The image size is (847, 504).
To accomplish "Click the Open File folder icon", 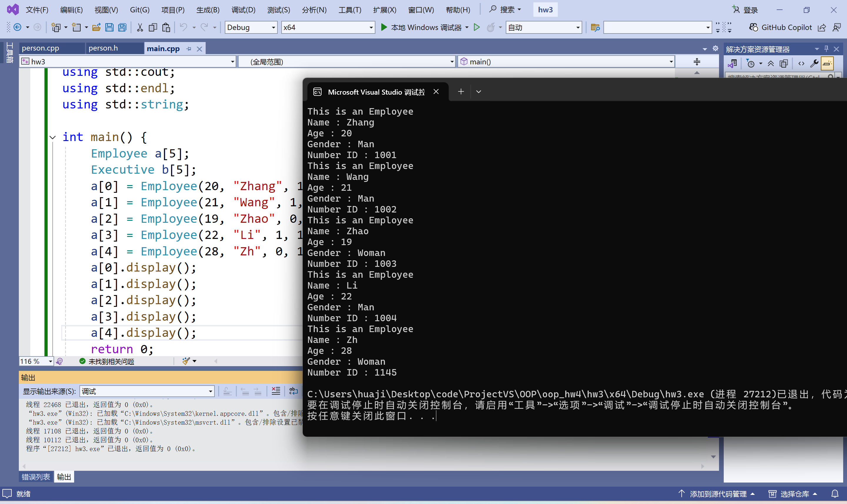I will pos(96,28).
